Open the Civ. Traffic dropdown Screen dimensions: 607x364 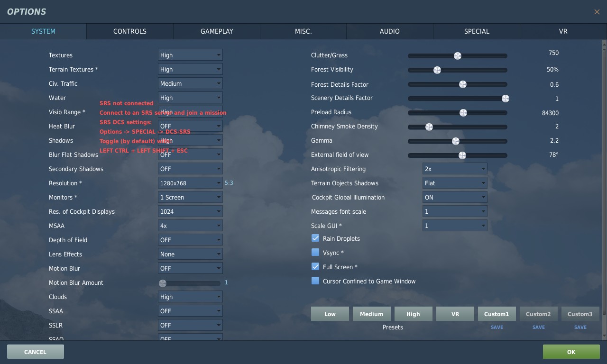coord(190,83)
